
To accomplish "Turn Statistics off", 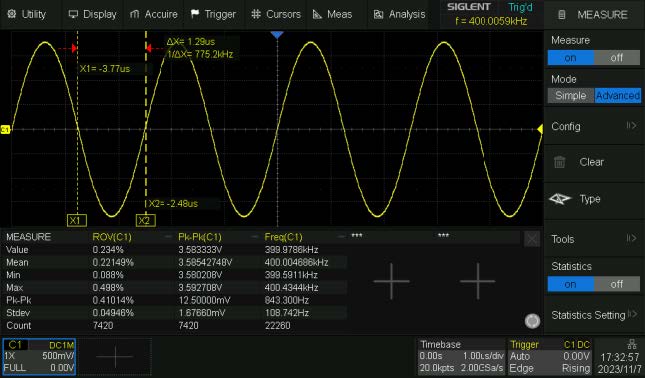I will point(617,284).
